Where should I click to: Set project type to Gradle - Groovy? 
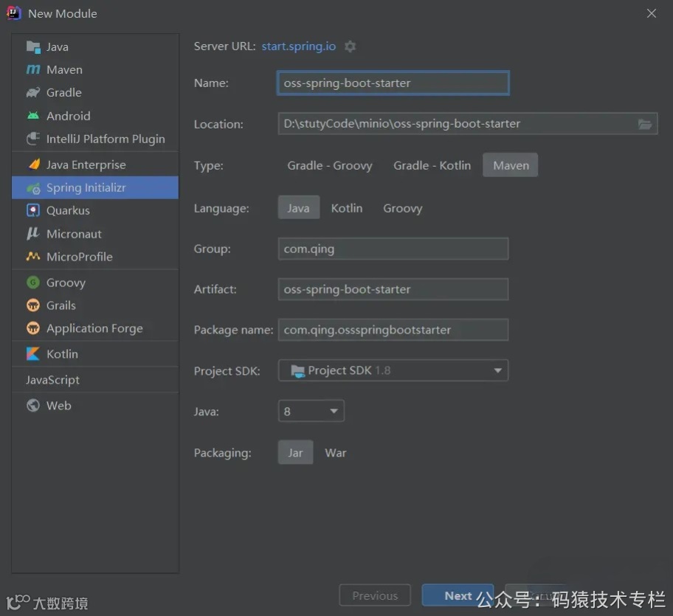click(x=330, y=165)
